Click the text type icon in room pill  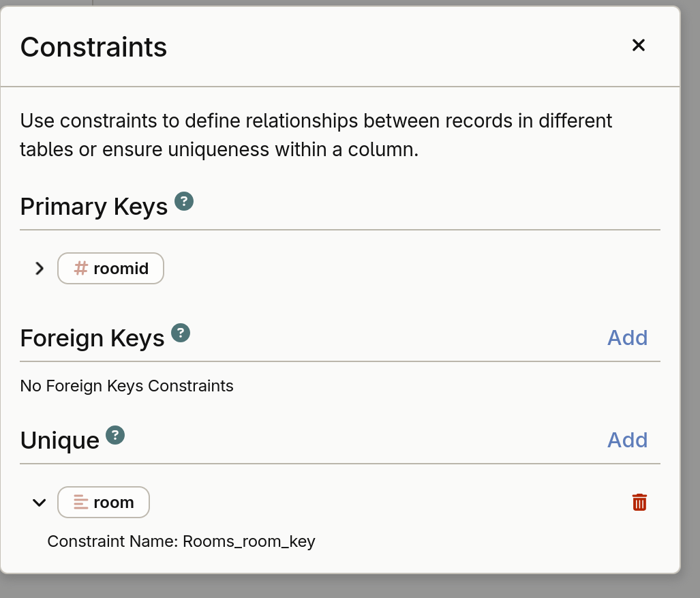tap(80, 503)
